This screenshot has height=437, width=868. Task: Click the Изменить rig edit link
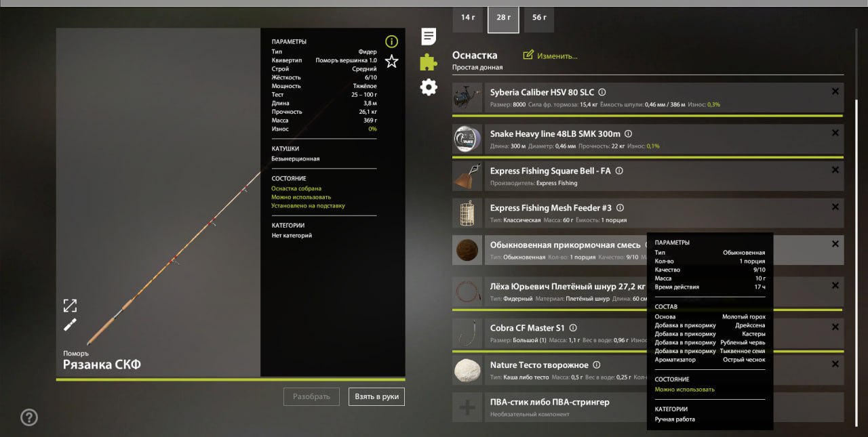click(550, 56)
